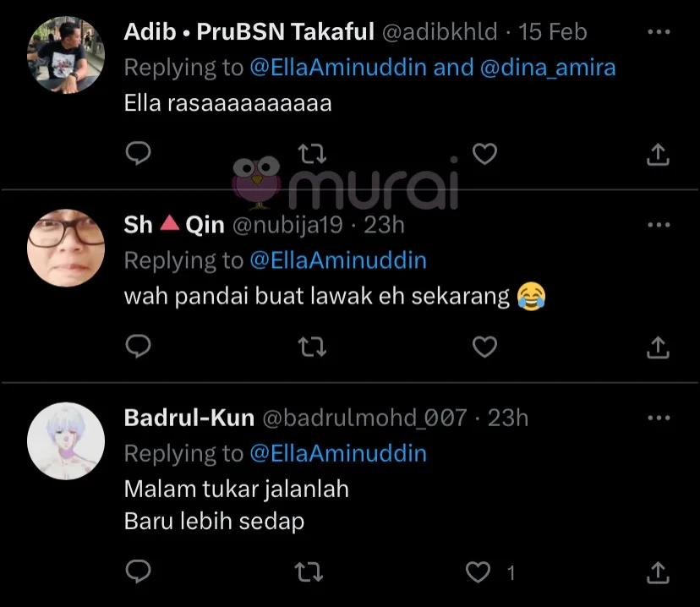Image resolution: width=700 pixels, height=607 pixels.
Task: Retweet Badrul-Kun's tweet
Action: (x=309, y=571)
